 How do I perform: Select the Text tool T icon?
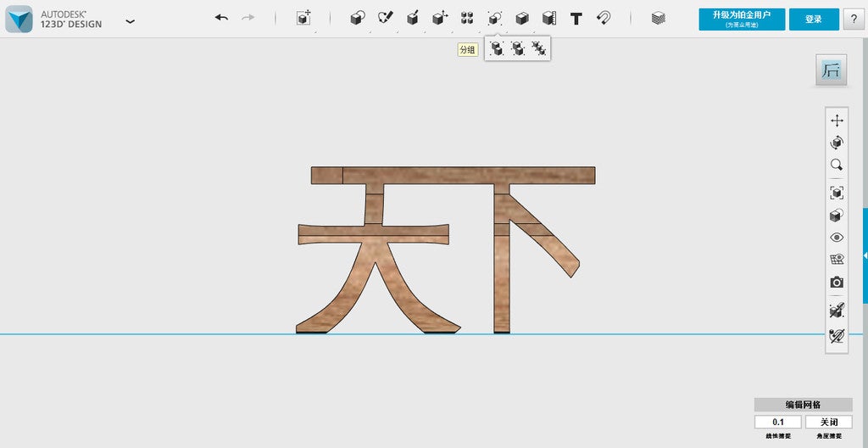[x=576, y=19]
